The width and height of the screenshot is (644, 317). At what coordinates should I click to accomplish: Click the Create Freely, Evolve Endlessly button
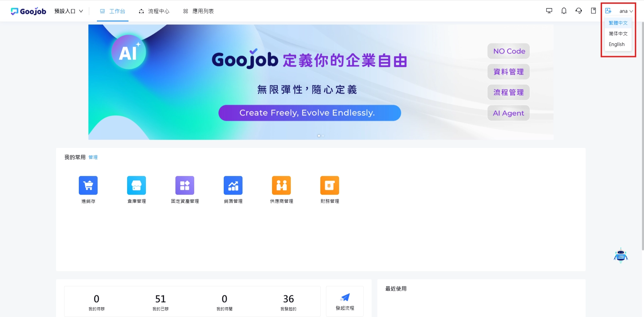pos(310,113)
